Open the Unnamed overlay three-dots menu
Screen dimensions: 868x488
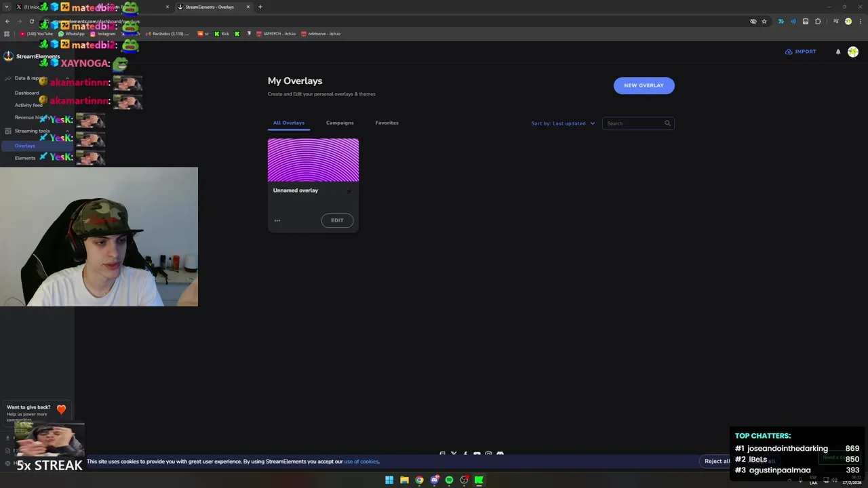[277, 220]
